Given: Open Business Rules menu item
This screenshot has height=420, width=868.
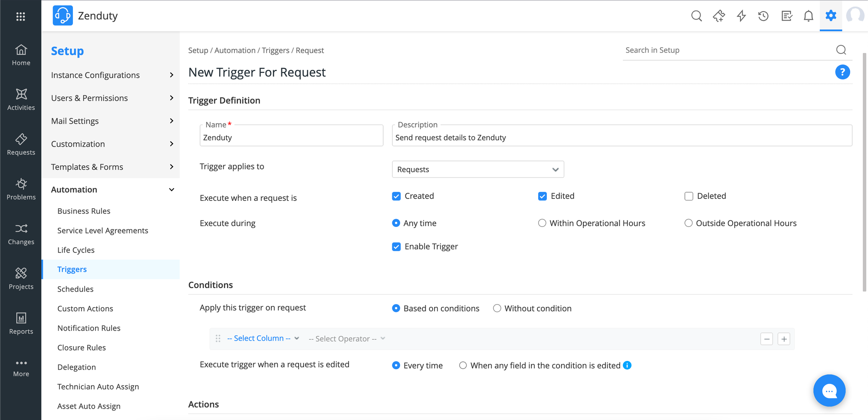Looking at the screenshot, I should pyautogui.click(x=84, y=211).
